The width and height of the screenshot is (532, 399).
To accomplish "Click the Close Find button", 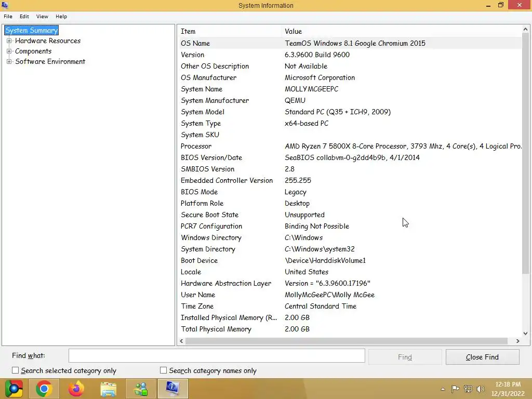I will (x=482, y=357).
